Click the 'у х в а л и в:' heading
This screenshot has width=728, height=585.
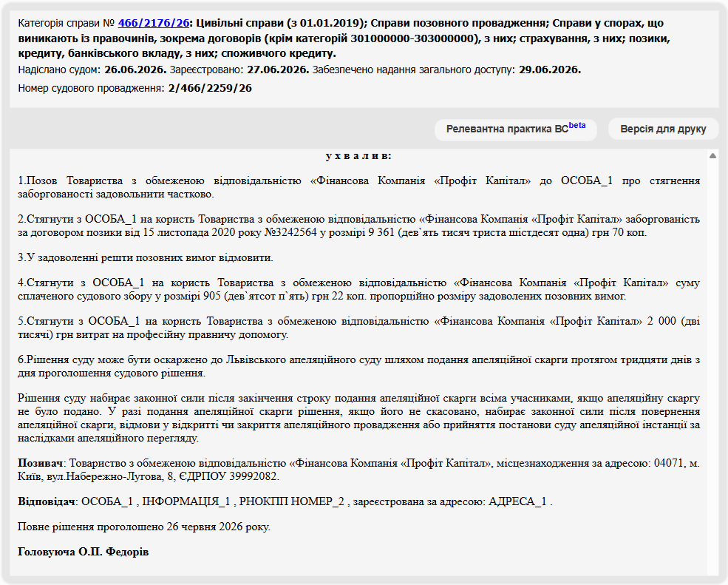358,155
